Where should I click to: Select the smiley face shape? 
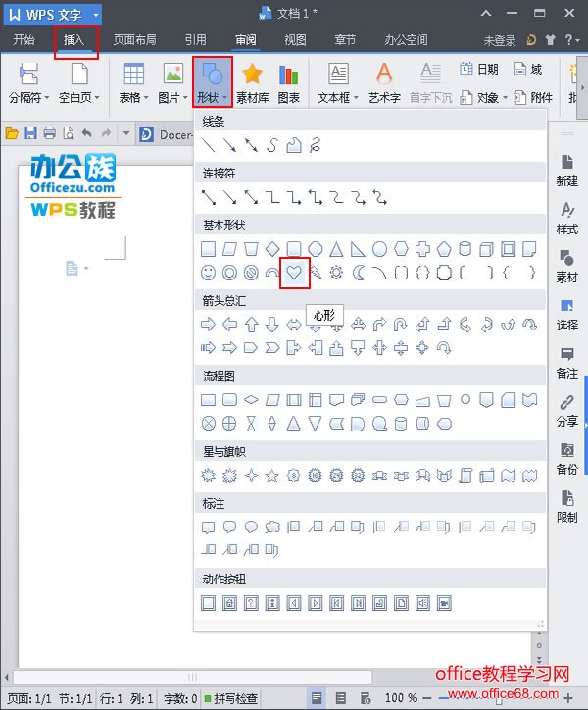pyautogui.click(x=208, y=273)
